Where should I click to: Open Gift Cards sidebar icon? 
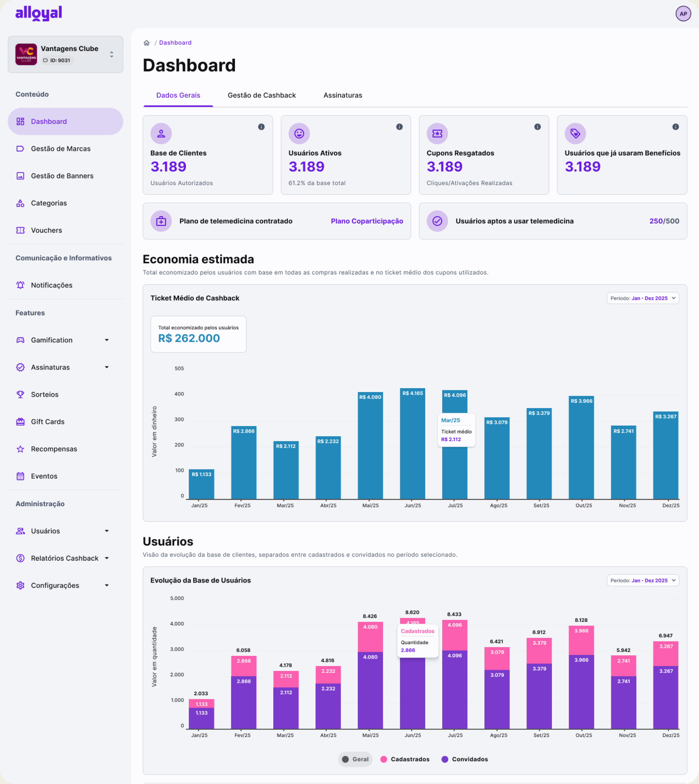(20, 421)
